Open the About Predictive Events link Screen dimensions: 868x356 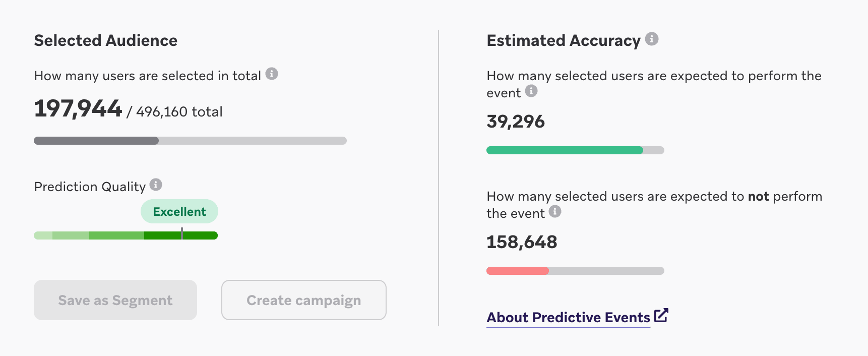pyautogui.click(x=568, y=317)
